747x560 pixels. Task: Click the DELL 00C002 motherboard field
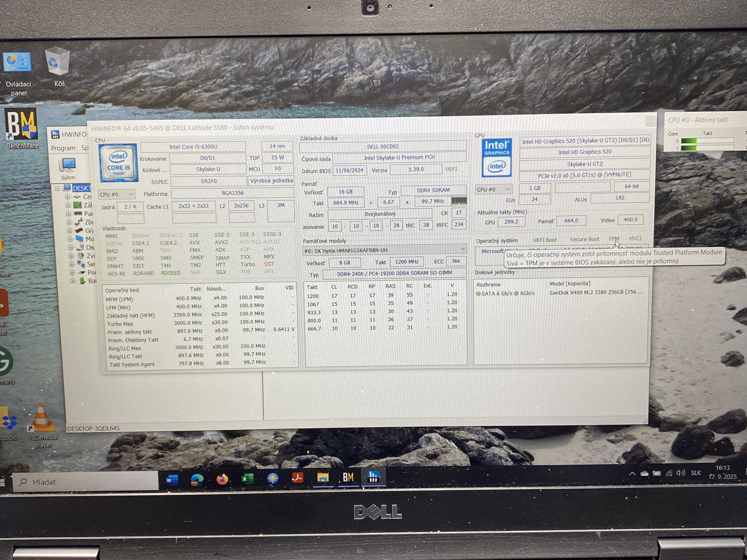click(383, 146)
